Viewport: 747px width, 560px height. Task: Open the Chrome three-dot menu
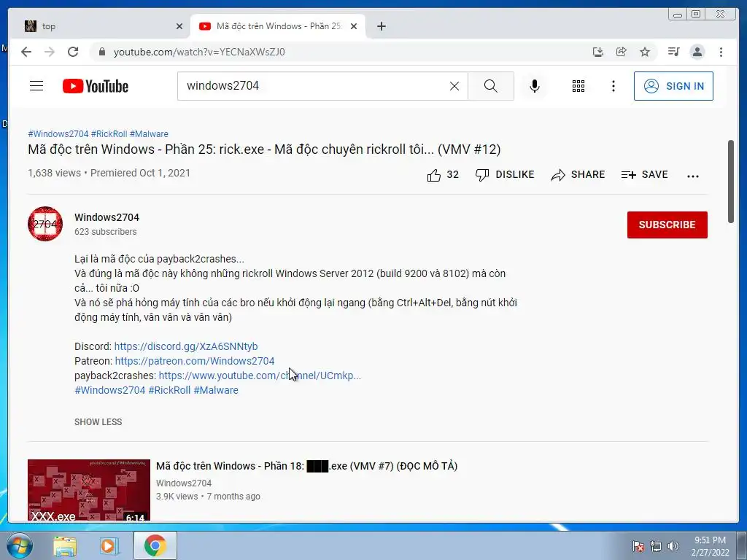(x=721, y=52)
